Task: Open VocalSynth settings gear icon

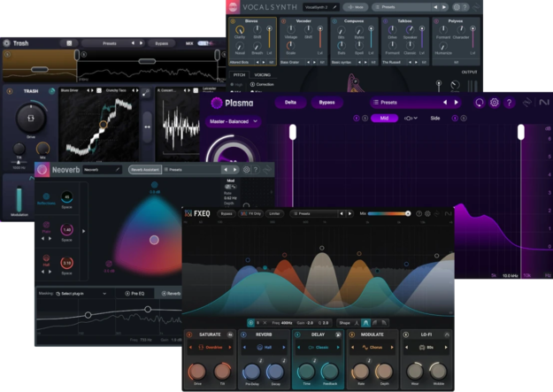Action: [x=457, y=7]
